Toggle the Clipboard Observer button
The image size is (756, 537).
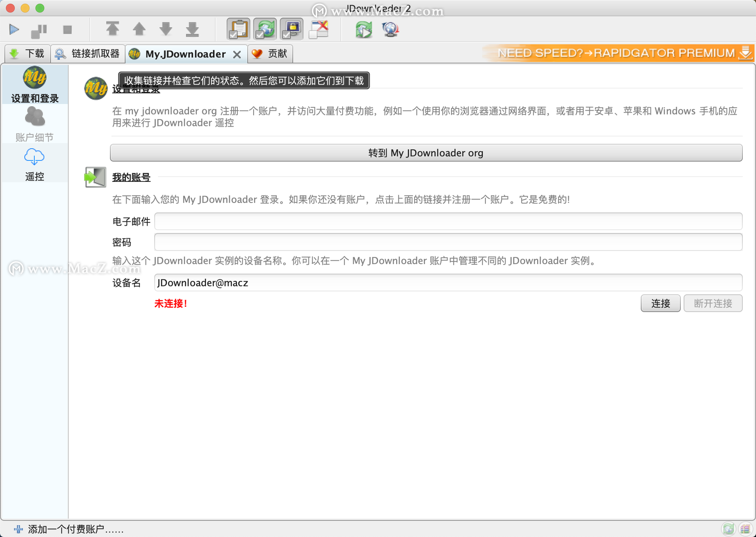tap(238, 30)
